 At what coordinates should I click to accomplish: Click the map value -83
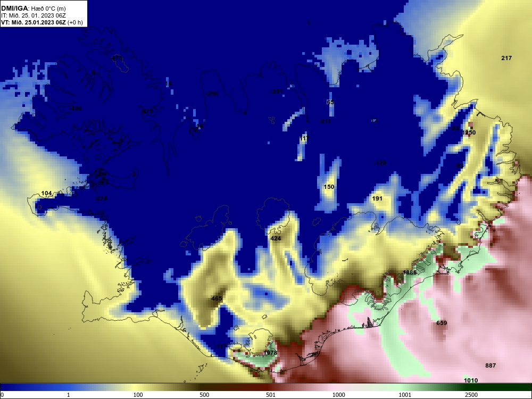click(x=459, y=165)
